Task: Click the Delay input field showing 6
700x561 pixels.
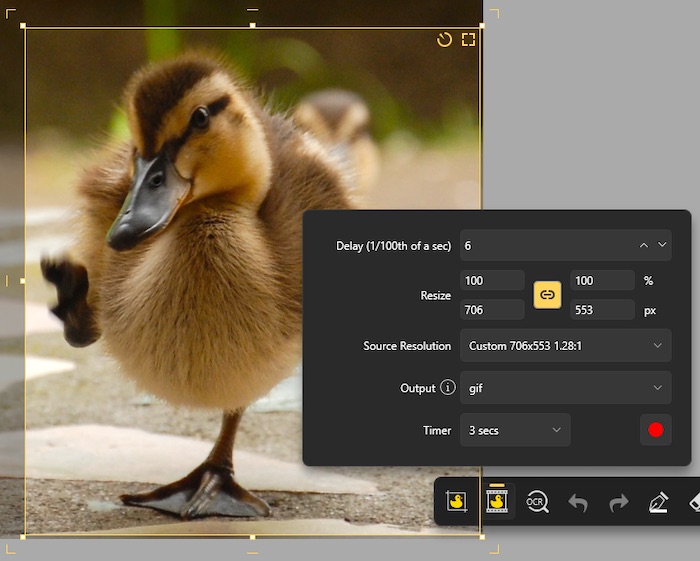Action: [x=545, y=245]
